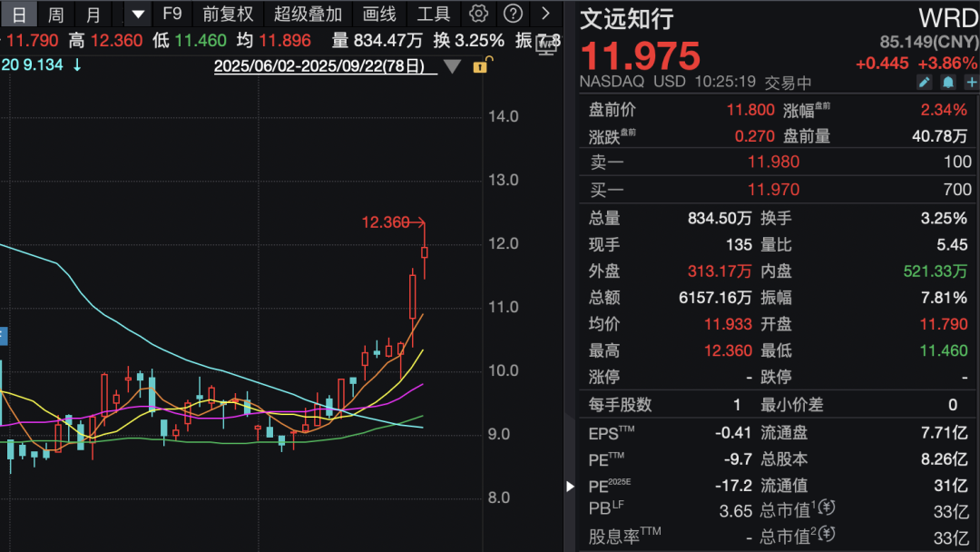Click the 振幅 value 7.81%
This screenshot has height=552, width=980.
(x=944, y=298)
